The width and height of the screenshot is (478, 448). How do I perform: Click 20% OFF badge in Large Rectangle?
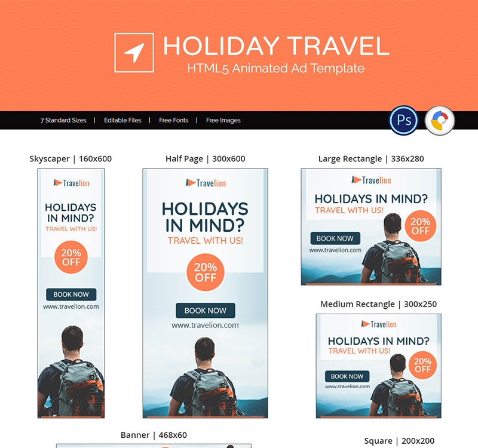(x=421, y=226)
